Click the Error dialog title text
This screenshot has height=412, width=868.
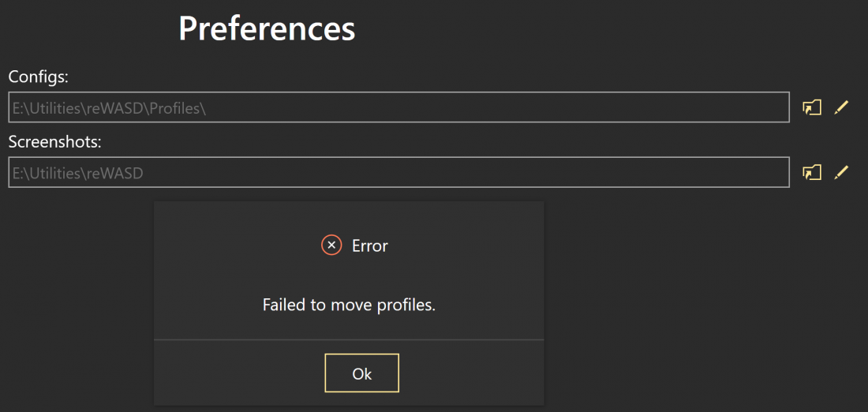pos(370,245)
